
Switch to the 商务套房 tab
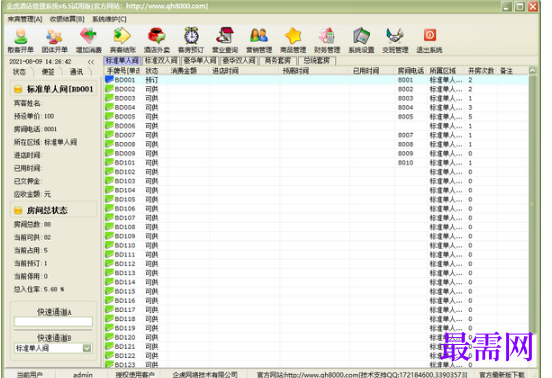tap(278, 61)
